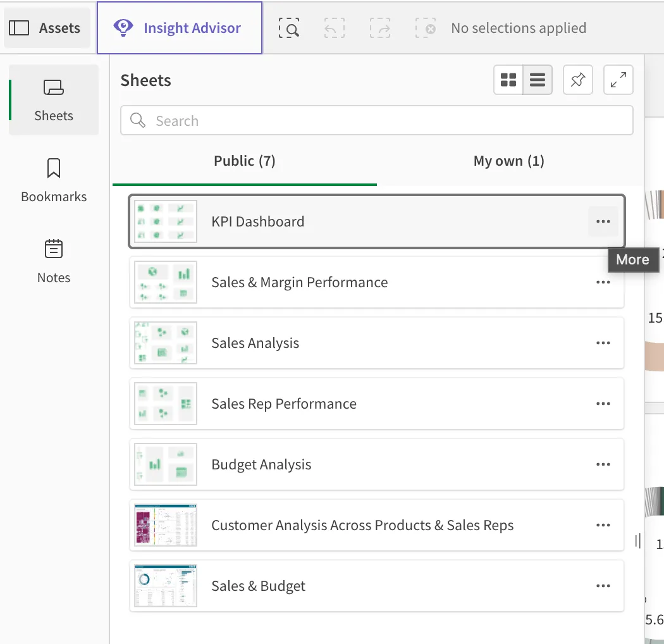The image size is (664, 644).
Task: Open the Insight Advisor
Action: pos(179,28)
